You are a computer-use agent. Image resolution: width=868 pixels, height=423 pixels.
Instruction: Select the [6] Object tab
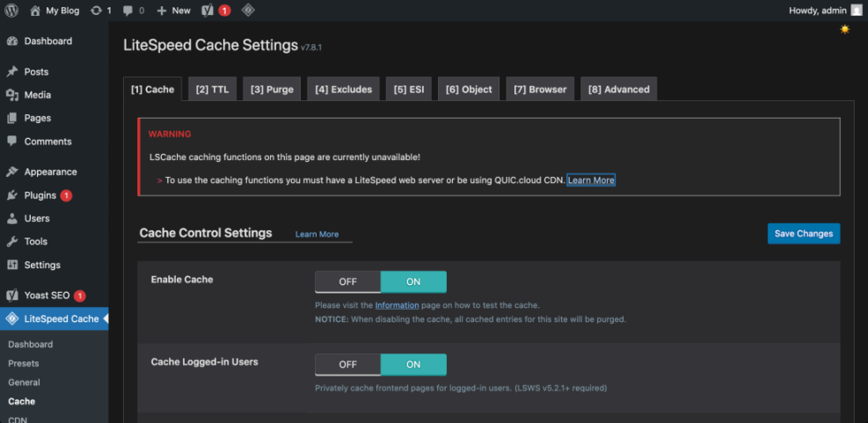click(x=469, y=89)
